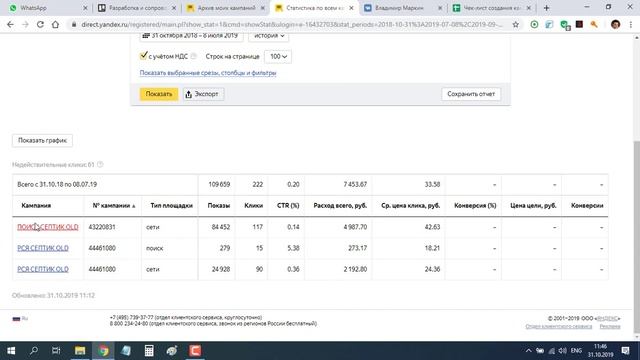The width and height of the screenshot is (640, 360).
Task: Open File Explorer from the taskbar
Action: (x=80, y=351)
